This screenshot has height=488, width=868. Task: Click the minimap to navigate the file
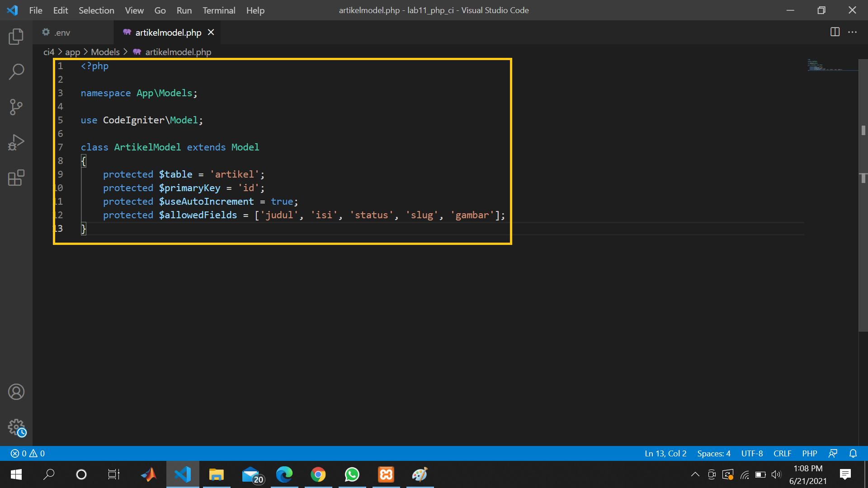point(832,66)
